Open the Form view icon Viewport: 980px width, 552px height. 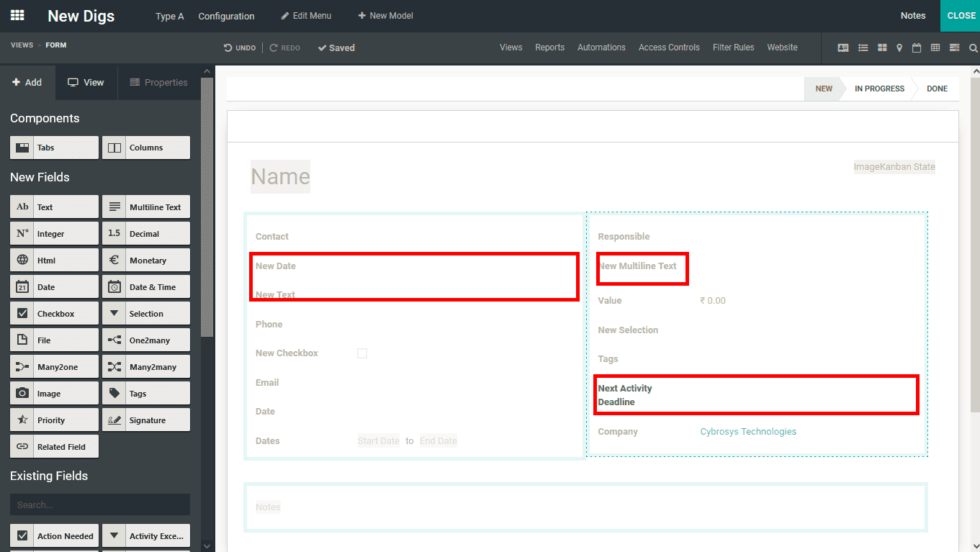[x=843, y=47]
